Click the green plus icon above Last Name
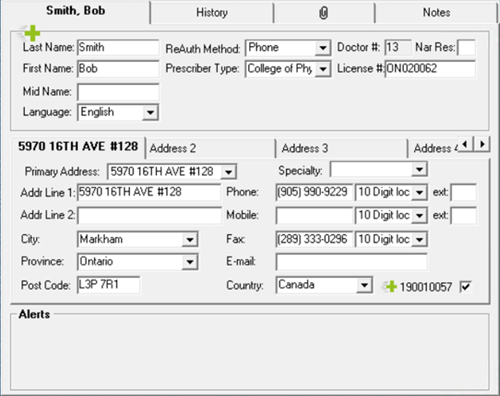Screen dimensions: 500x396 (32, 33)
